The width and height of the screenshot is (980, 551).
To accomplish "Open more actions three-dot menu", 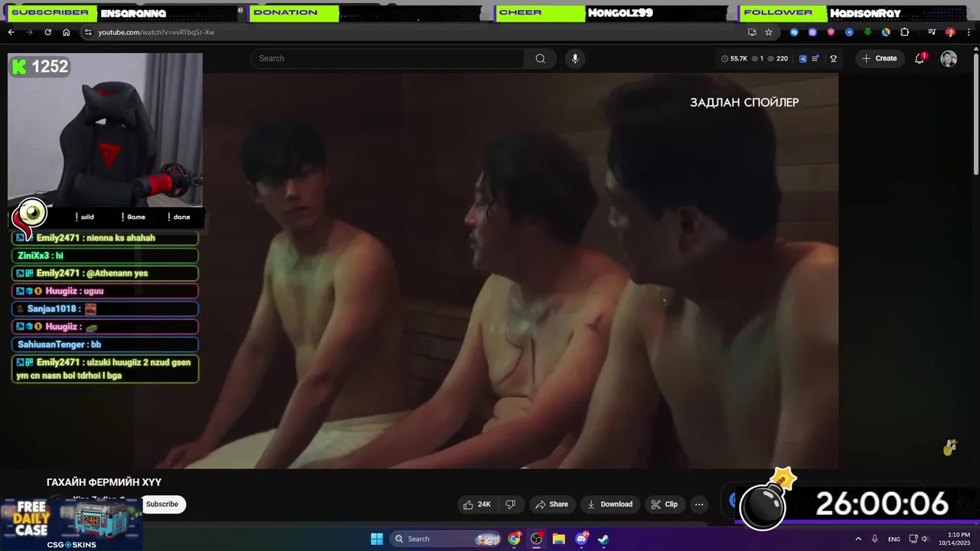I will [x=699, y=504].
